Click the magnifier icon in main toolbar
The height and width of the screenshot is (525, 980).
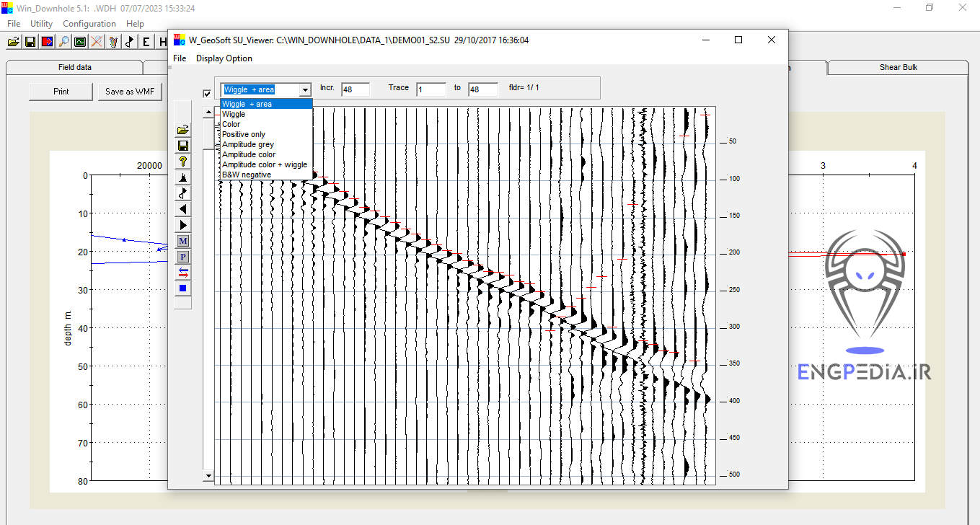tap(64, 42)
